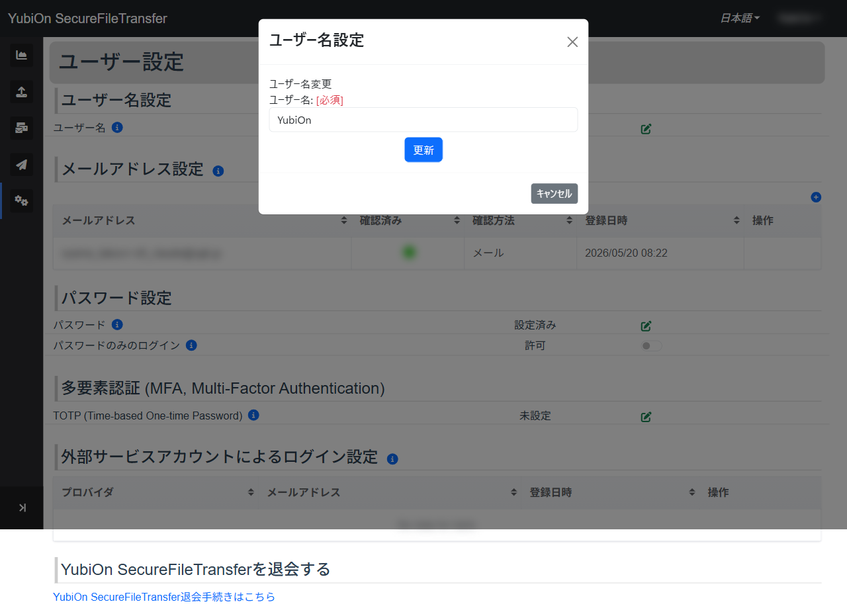This screenshot has height=616, width=847.
Task: Click the info icon next to パスワード
Action: click(x=117, y=324)
